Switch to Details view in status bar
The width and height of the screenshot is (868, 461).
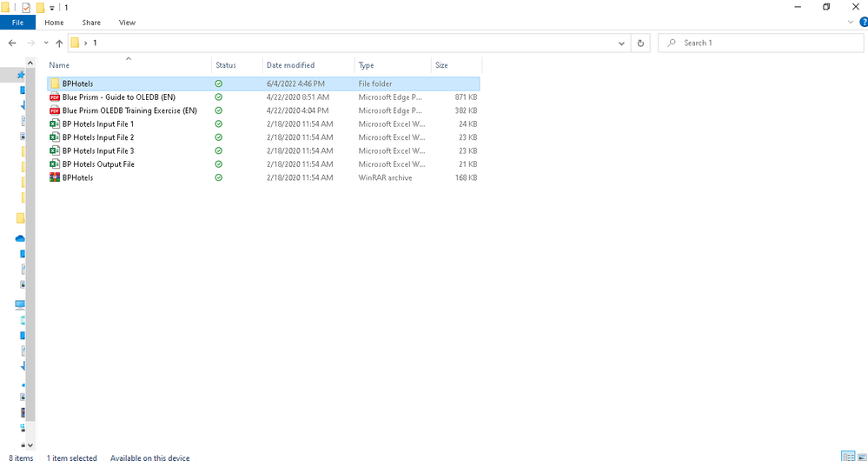(x=848, y=457)
